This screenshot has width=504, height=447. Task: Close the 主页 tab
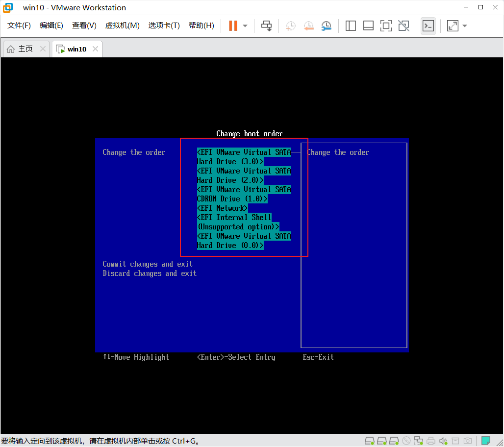pos(43,49)
